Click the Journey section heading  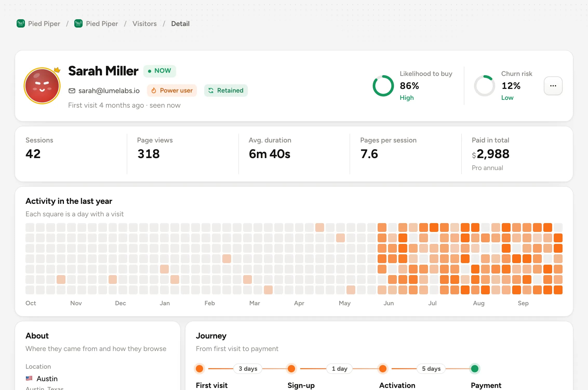point(211,336)
